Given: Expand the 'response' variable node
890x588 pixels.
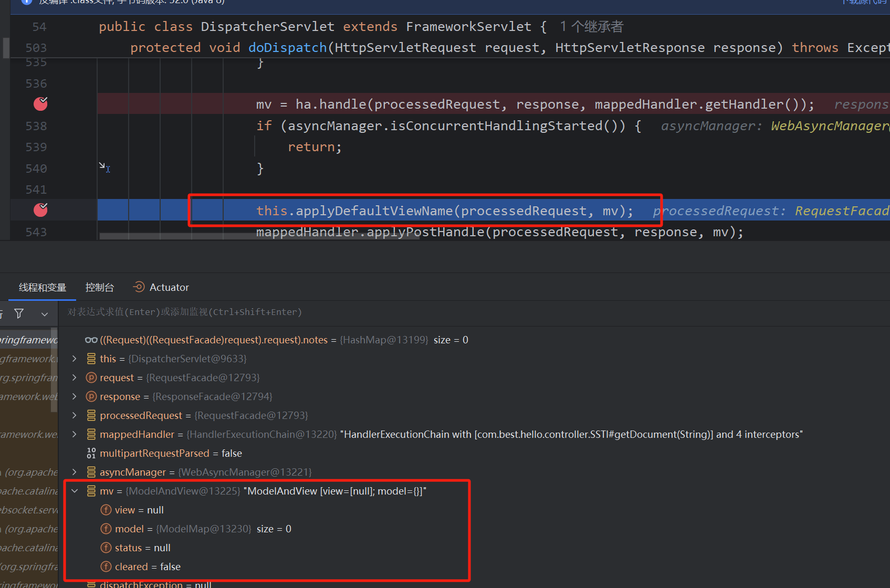Looking at the screenshot, I should click(x=75, y=396).
